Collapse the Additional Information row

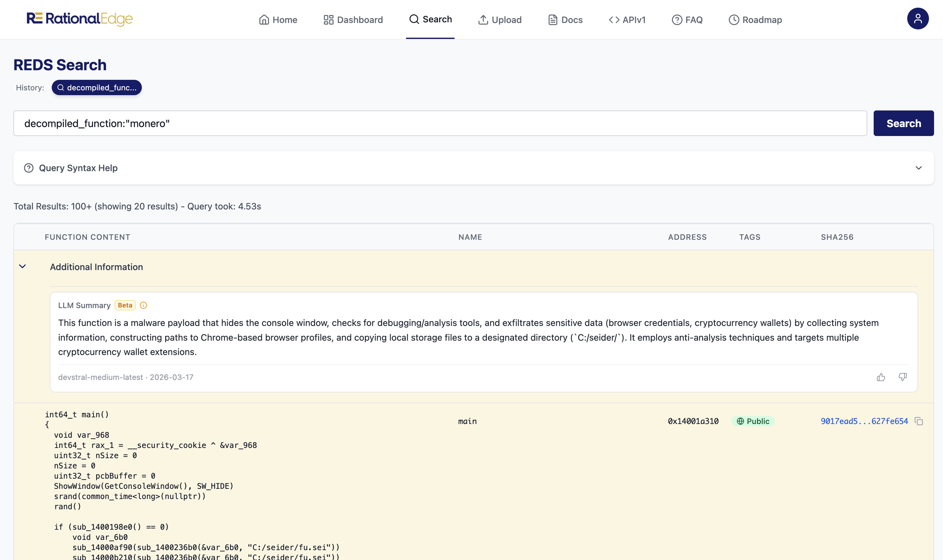click(x=23, y=266)
